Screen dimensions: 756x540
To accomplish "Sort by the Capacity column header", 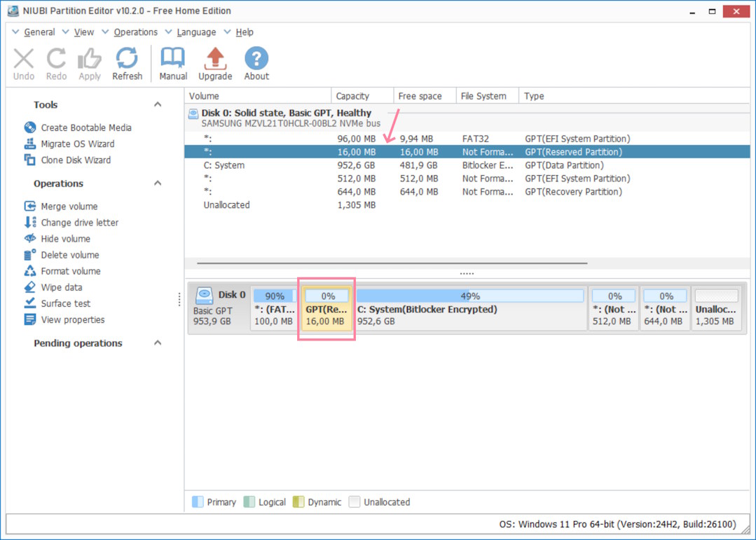I will click(x=352, y=96).
